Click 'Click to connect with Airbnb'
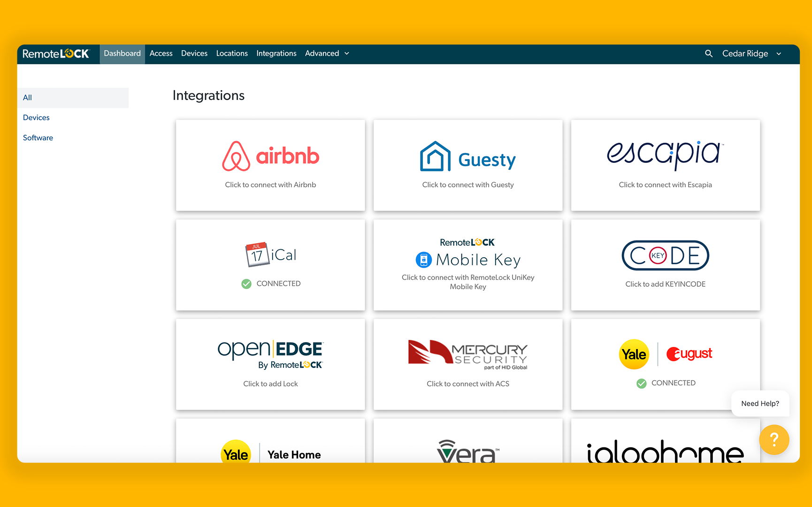The height and width of the screenshot is (507, 812). (270, 185)
